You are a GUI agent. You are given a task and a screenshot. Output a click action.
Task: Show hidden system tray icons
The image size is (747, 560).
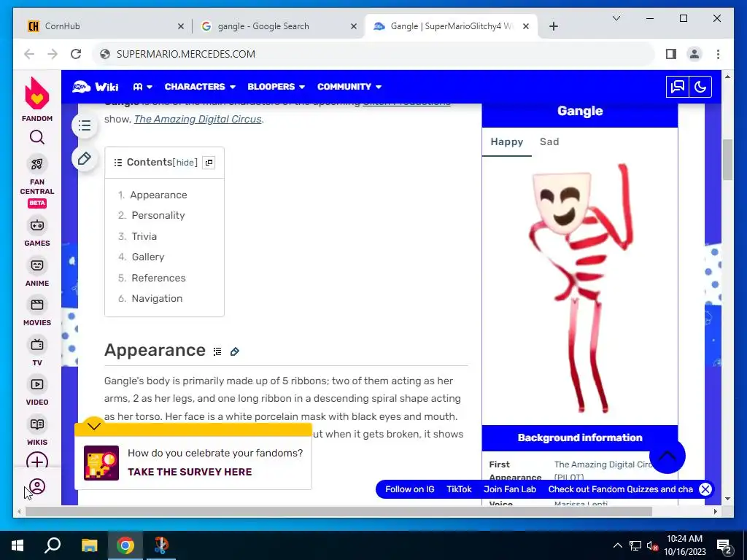tap(617, 545)
